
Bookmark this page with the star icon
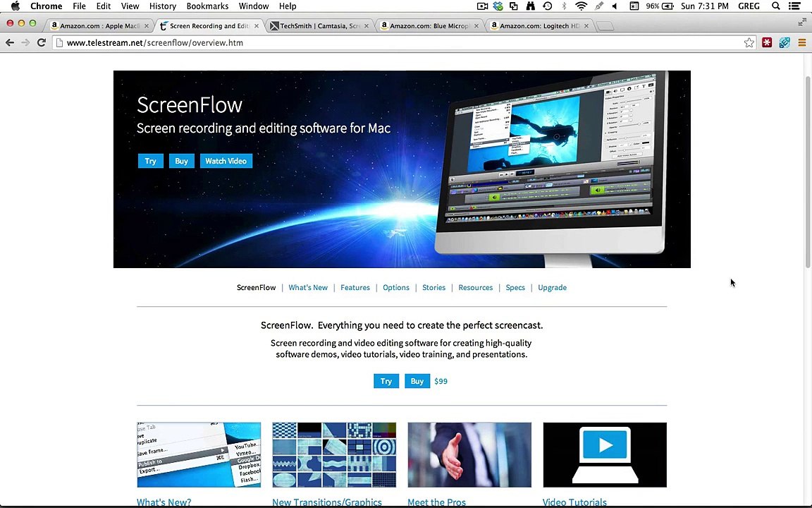click(x=749, y=42)
